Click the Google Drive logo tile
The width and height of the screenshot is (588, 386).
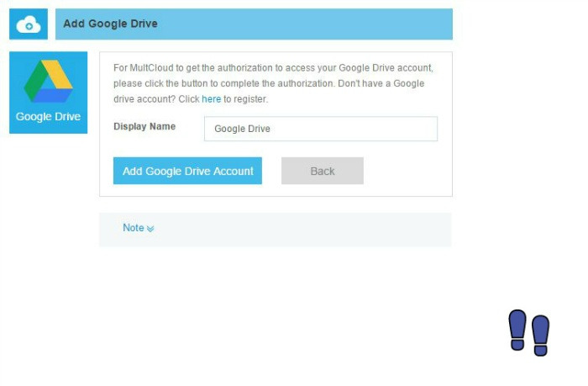pos(49,93)
